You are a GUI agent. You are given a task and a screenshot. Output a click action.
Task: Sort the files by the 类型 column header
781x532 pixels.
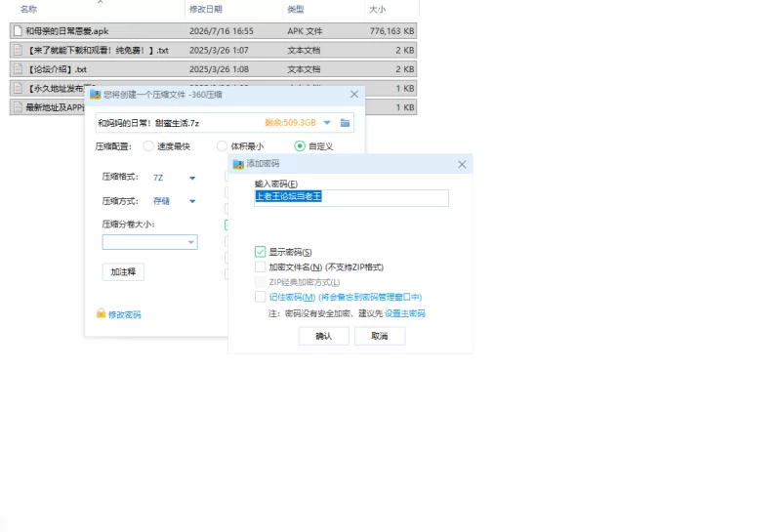pos(296,9)
